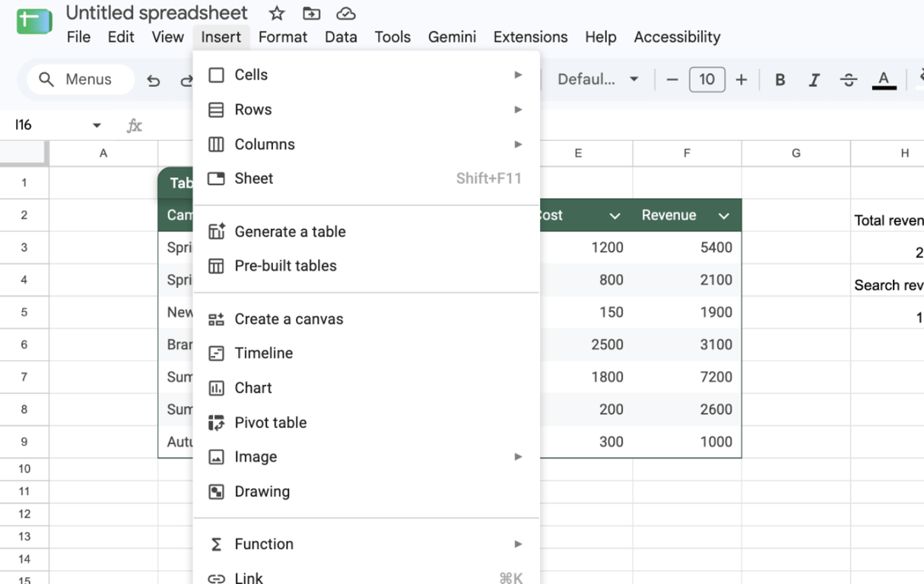Click the undo arrow in toolbar
The image size is (924, 584).
[154, 80]
